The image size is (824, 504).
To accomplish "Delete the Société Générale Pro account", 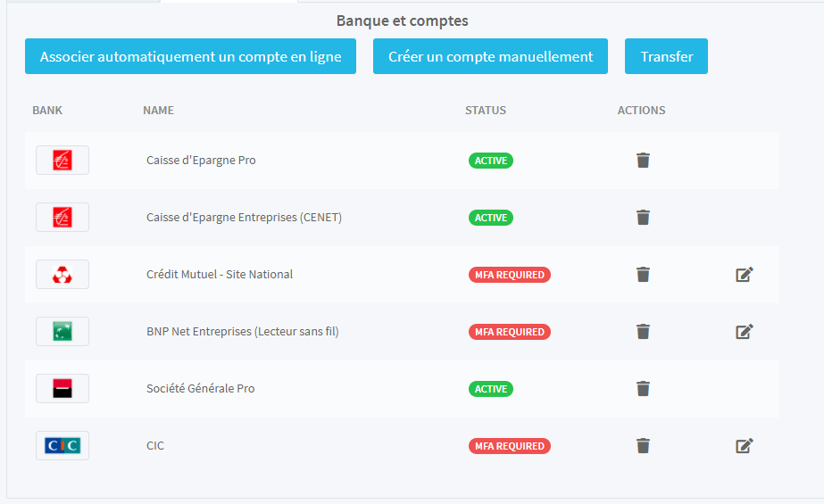I will click(643, 389).
